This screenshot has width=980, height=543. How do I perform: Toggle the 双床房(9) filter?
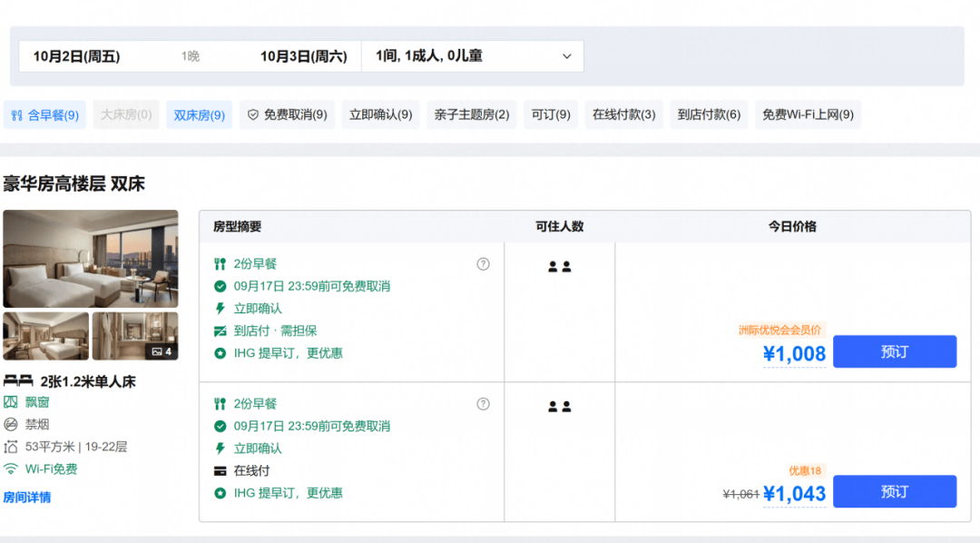click(x=200, y=115)
